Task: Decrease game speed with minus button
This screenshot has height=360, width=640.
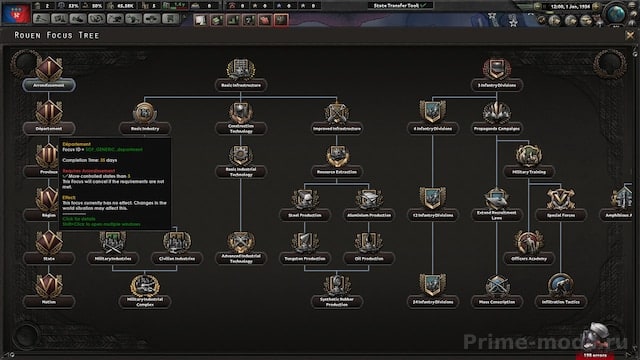Action: 538,7
